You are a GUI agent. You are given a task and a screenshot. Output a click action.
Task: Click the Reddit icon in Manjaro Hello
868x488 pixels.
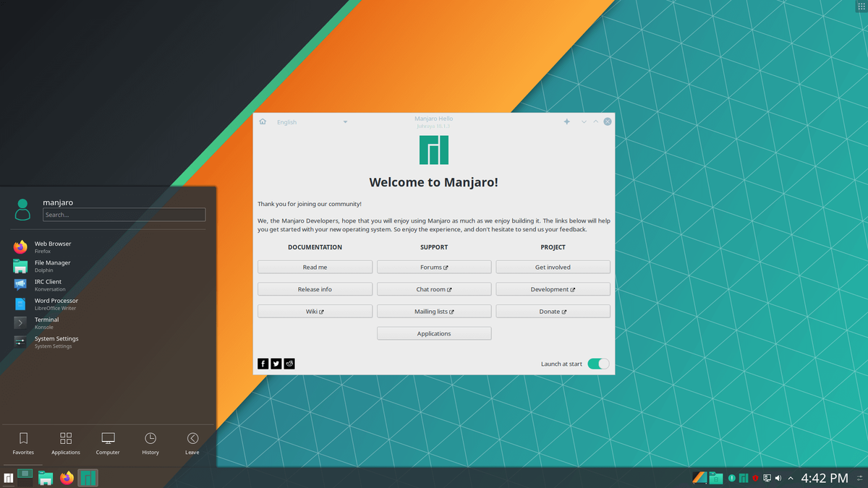point(289,363)
